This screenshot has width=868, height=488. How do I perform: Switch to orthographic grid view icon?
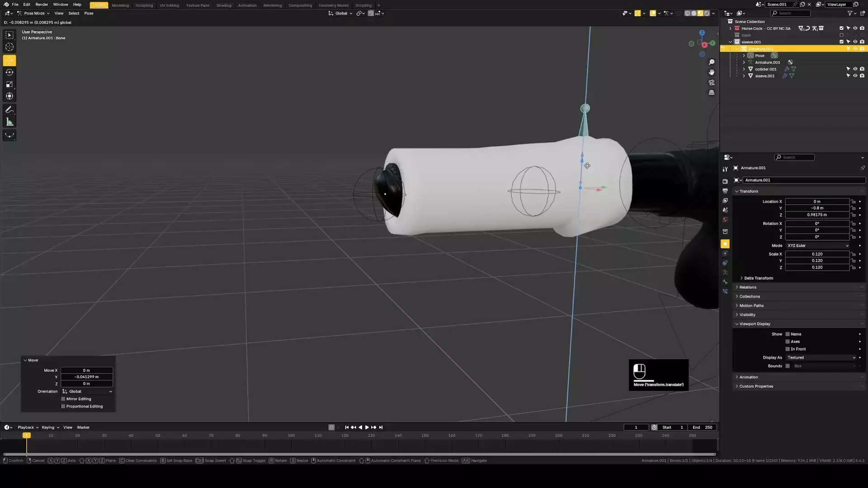[712, 93]
